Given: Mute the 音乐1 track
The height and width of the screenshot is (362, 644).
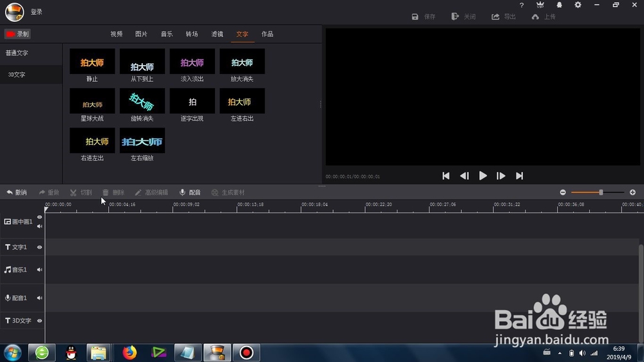Looking at the screenshot, I should click(x=39, y=270).
